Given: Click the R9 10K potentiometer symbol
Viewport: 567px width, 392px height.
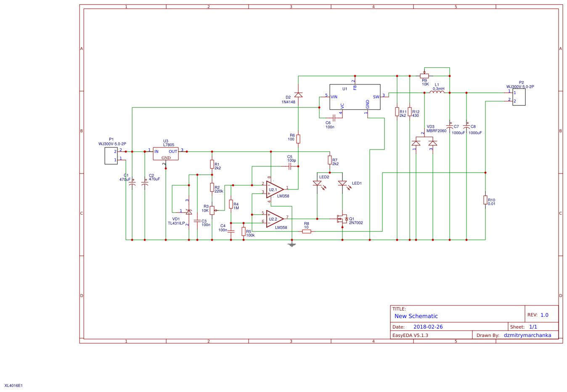Looking at the screenshot, I should [x=424, y=75].
